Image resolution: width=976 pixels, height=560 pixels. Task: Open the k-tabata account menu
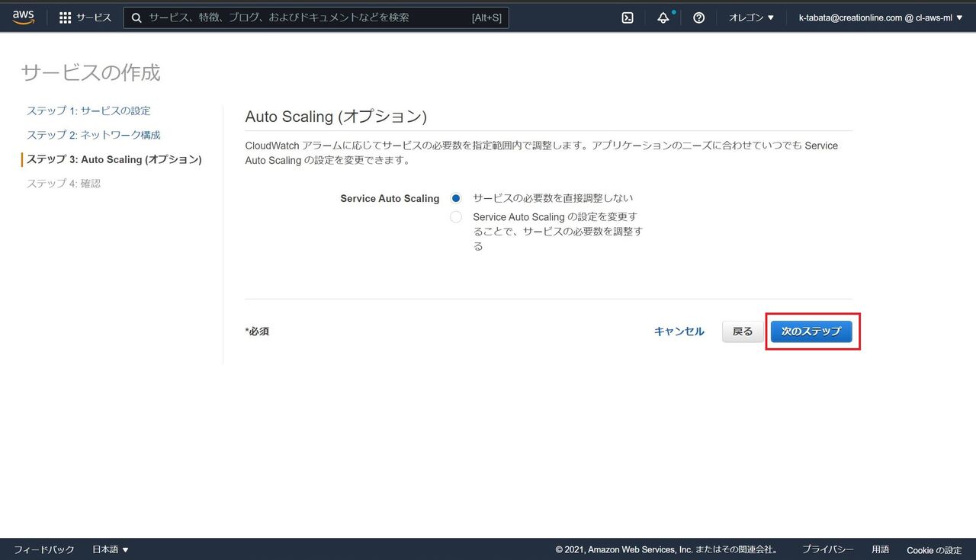pos(881,18)
